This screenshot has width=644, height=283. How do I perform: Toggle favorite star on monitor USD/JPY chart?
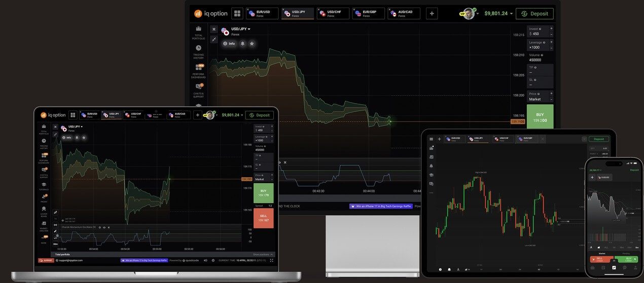[x=252, y=44]
